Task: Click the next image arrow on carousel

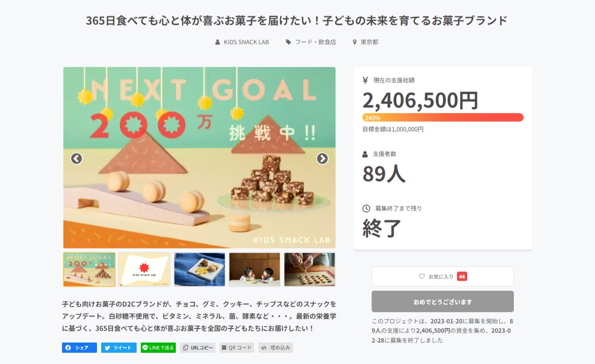Action: tap(322, 158)
